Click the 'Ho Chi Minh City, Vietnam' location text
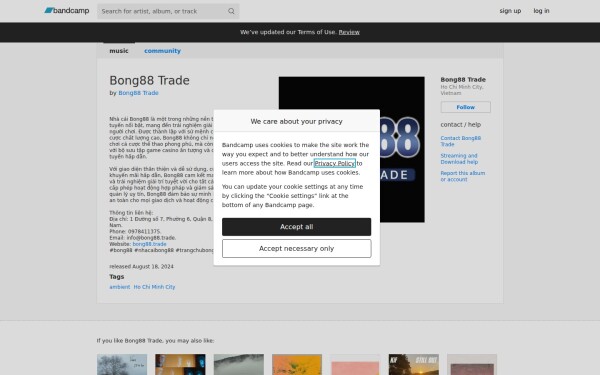The width and height of the screenshot is (600, 375). [462, 90]
